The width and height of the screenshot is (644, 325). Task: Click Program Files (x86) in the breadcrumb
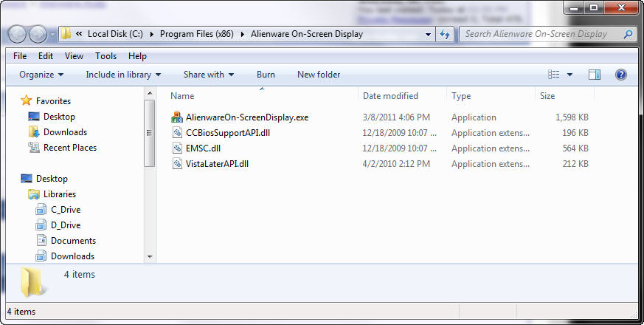197,34
